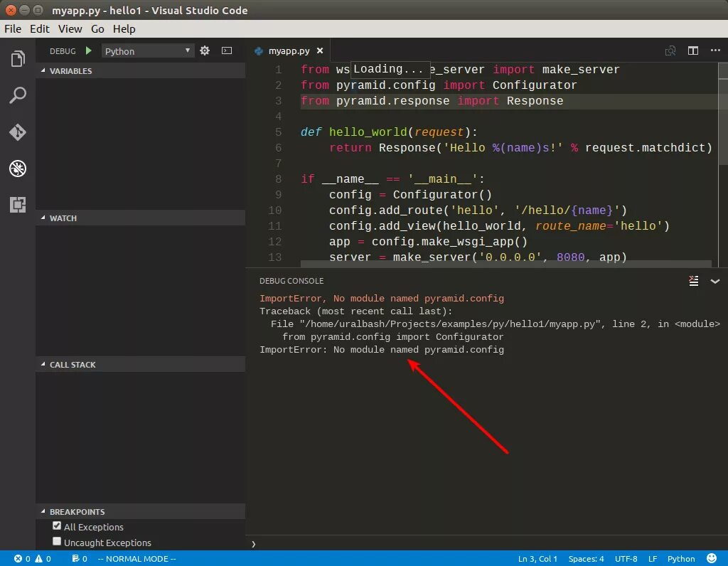Screen dimensions: 728x566
Task: Open the Debug view in activity bar
Action: pyautogui.click(x=18, y=169)
